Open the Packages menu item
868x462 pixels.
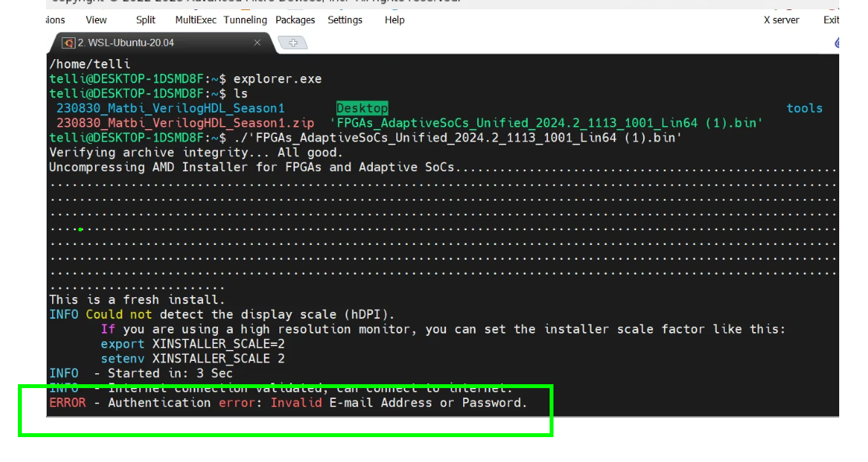click(x=295, y=20)
